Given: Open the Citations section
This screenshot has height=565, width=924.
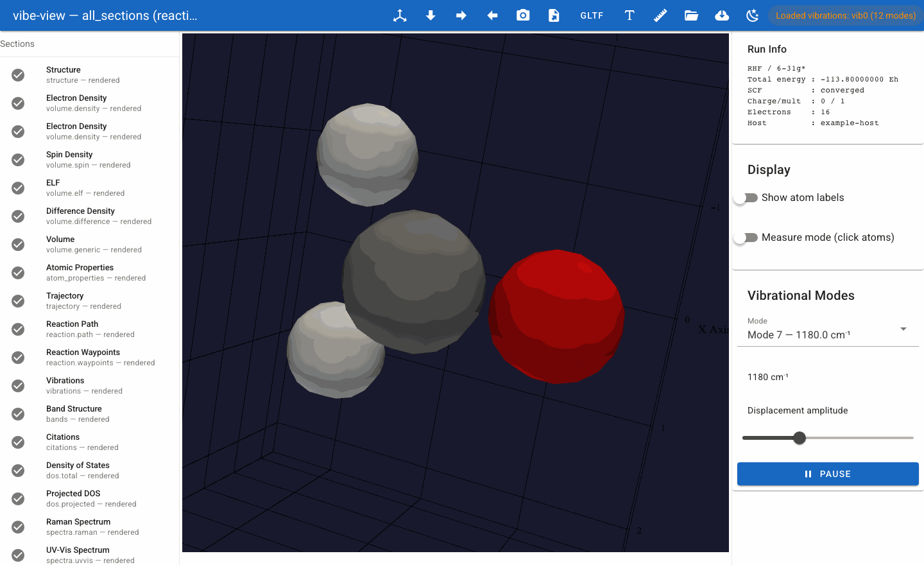Looking at the screenshot, I should click(x=89, y=442).
